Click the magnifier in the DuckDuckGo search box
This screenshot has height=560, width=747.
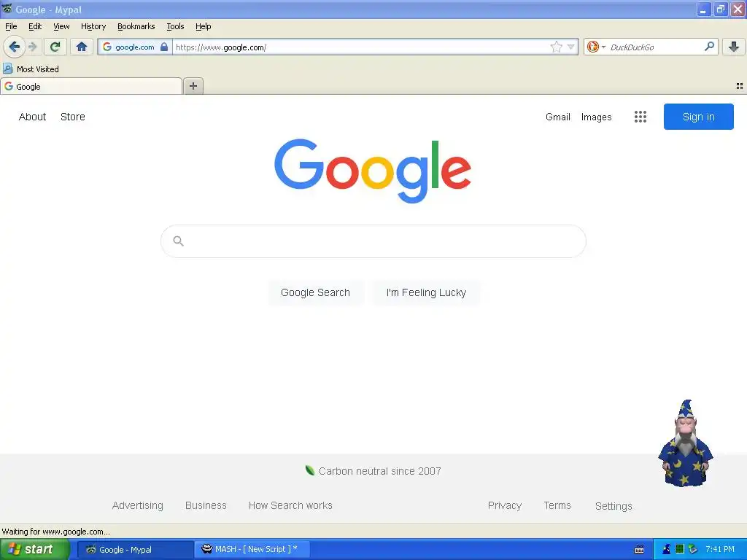click(709, 47)
